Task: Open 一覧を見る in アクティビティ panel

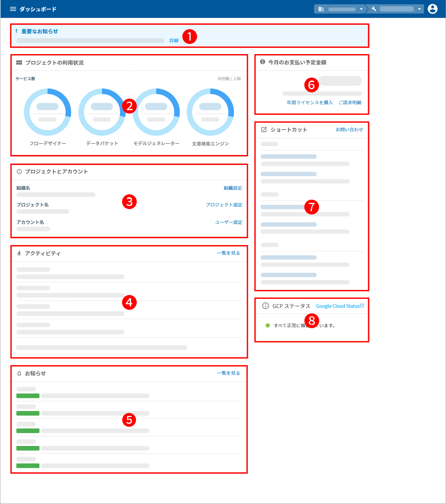Action: (228, 253)
